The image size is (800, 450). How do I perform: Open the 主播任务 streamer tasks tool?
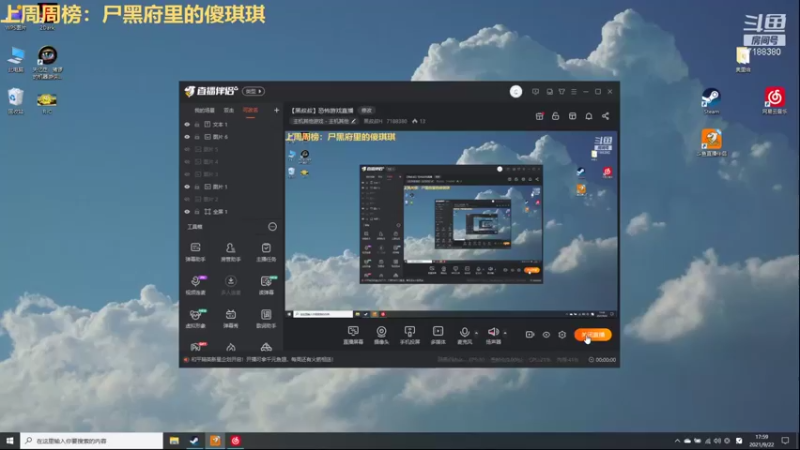click(266, 252)
